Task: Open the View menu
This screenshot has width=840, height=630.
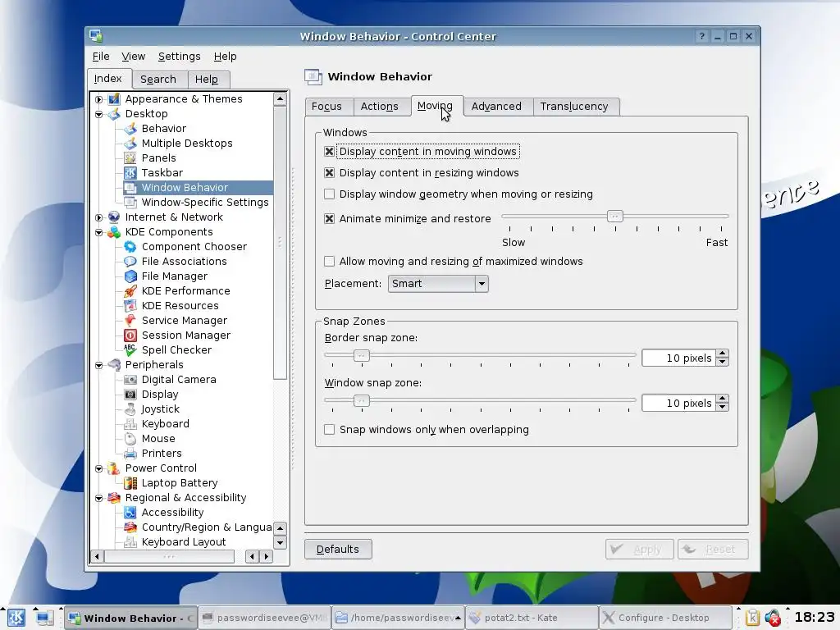Action: click(133, 57)
